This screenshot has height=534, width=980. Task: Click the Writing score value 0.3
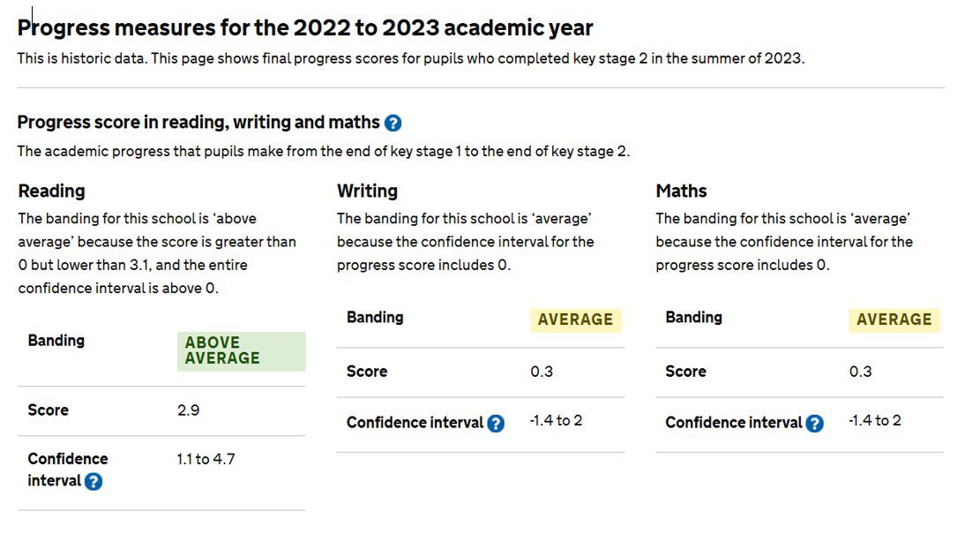(x=542, y=372)
